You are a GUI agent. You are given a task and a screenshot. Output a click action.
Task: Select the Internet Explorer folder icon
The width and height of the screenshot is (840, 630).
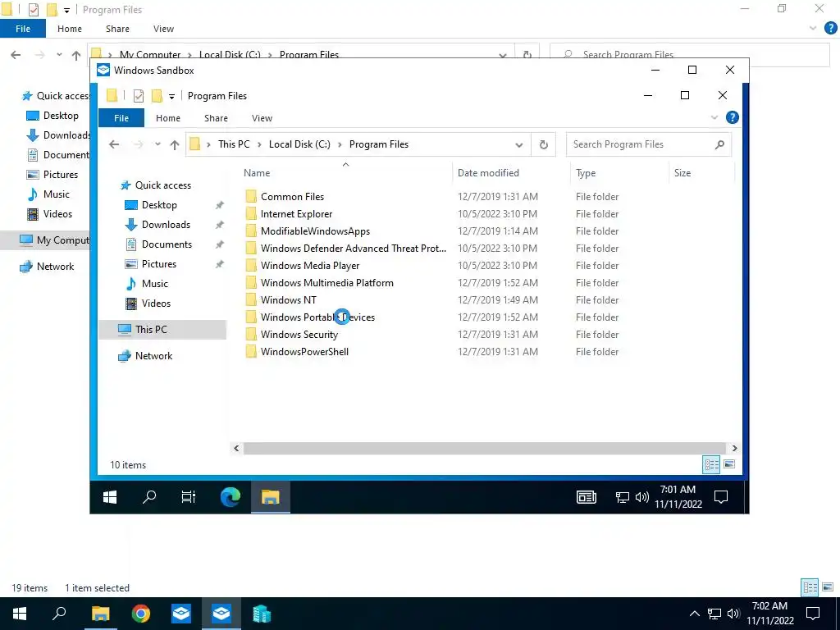tap(251, 214)
